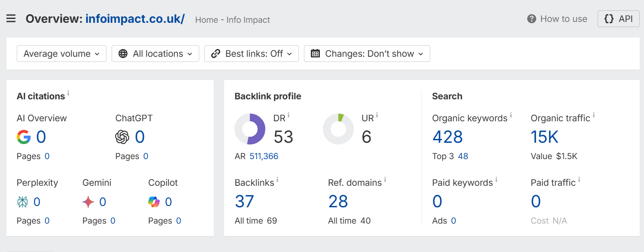644x252 pixels.
Task: Click the Google AI Overview logo icon
Action: (x=24, y=137)
